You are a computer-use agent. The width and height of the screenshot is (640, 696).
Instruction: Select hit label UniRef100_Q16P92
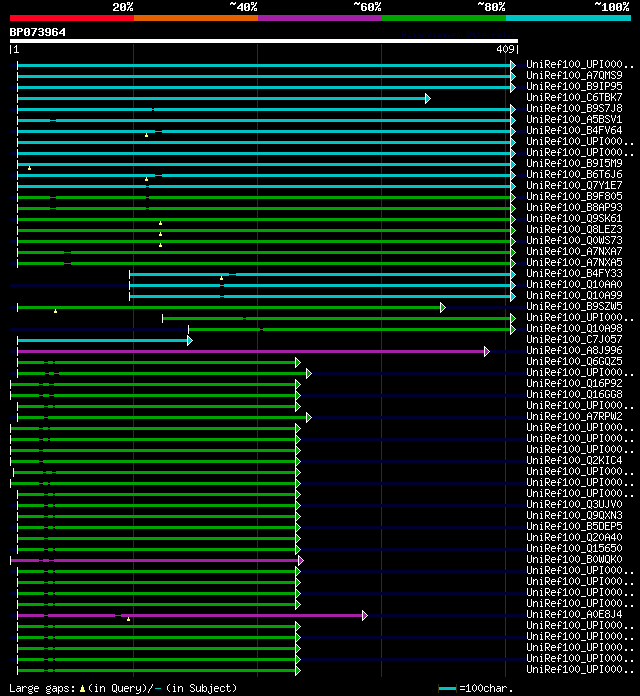574,383
